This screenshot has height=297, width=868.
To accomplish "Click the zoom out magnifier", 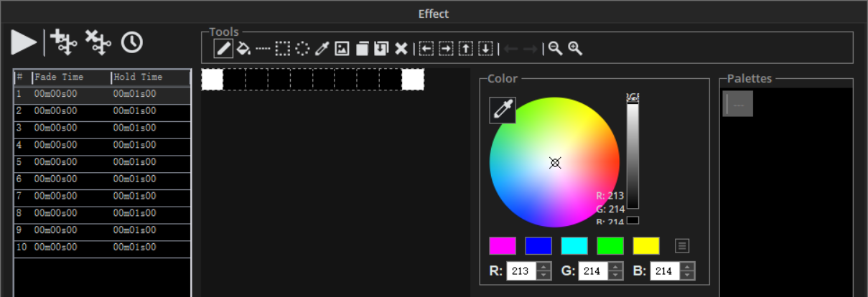I will point(555,49).
